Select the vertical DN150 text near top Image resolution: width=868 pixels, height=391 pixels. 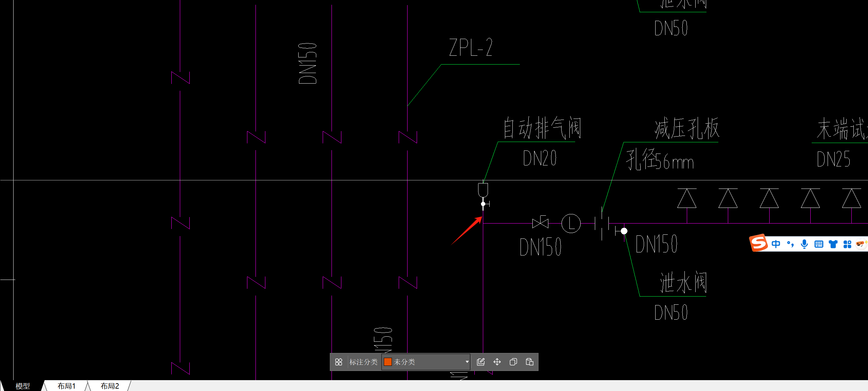[307, 63]
